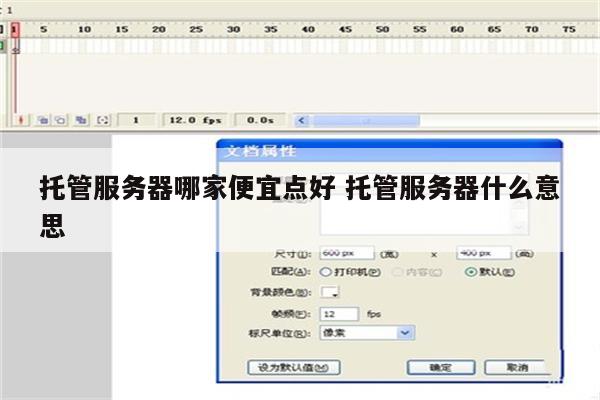Click the description text area in dialog
The height and width of the screenshot is (400, 600).
[x=424, y=216]
